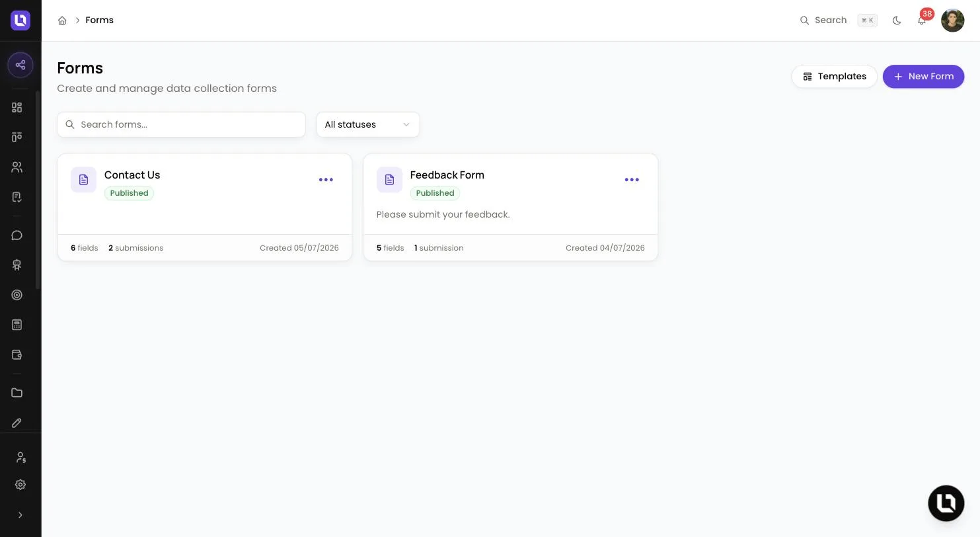Toggle dark mode moon icon
Screen dimensions: 980x537
point(897,21)
